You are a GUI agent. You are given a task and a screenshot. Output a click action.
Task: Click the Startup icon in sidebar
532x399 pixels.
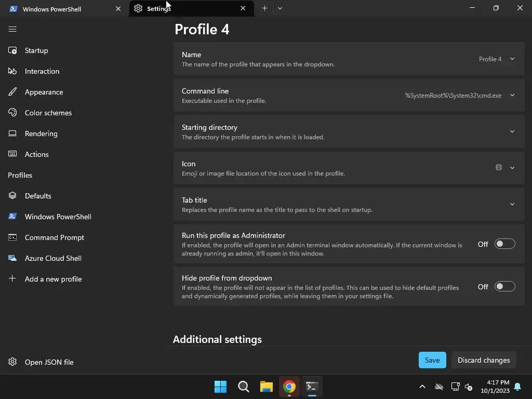coord(12,50)
